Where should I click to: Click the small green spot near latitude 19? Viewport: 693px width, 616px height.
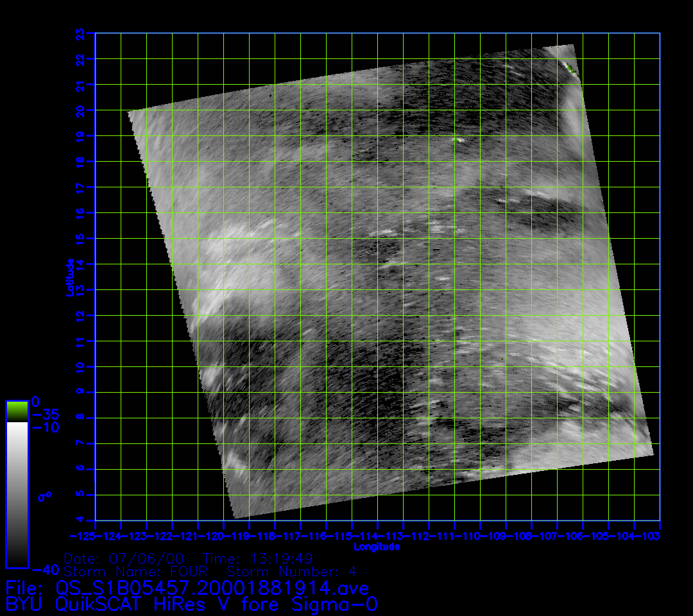point(458,139)
